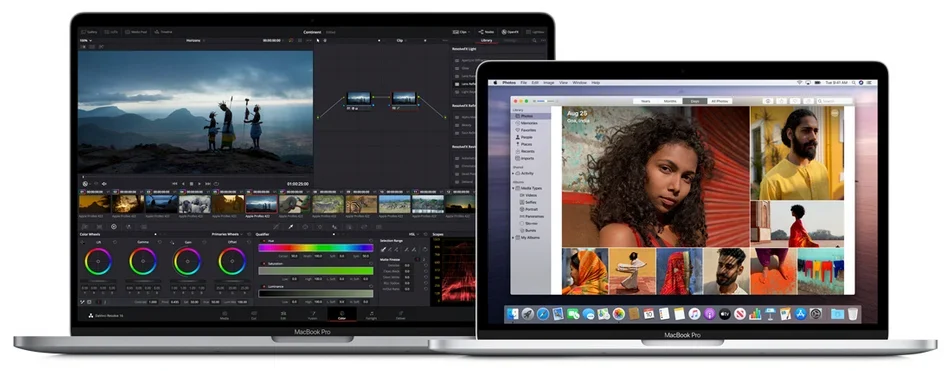Viewport: 950px width, 371px height.
Task: Open the File menu in Photos
Action: coord(523,82)
